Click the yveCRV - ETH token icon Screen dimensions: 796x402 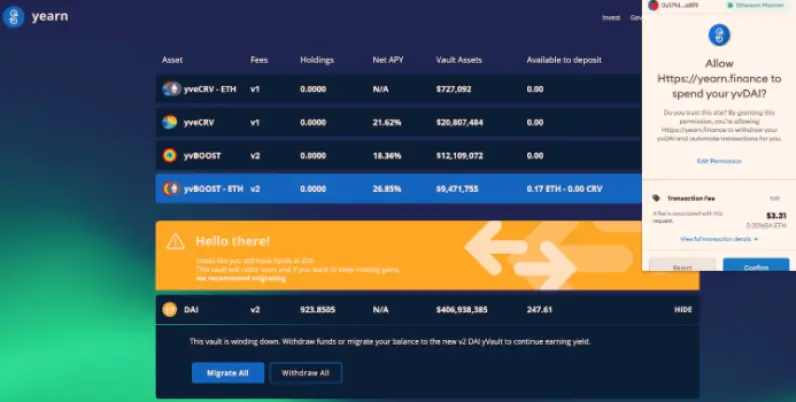pos(171,89)
